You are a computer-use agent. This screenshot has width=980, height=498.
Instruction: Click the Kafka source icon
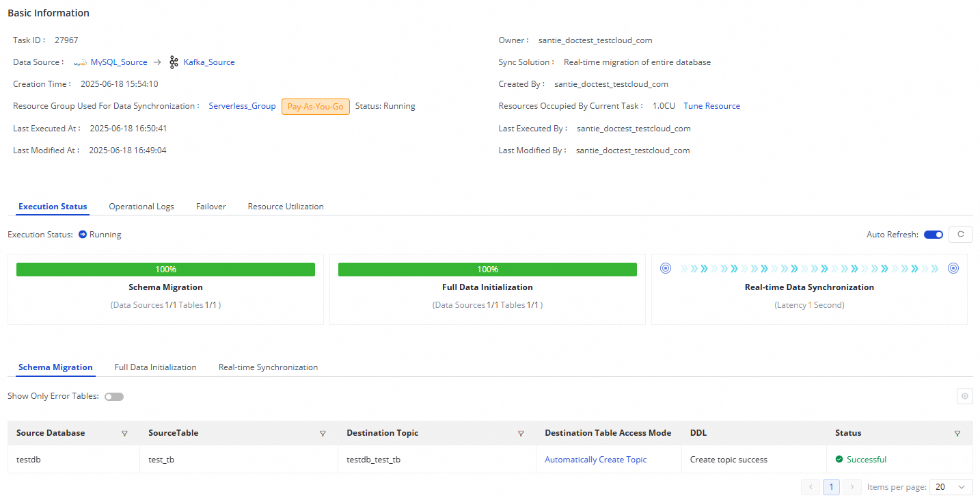(x=174, y=62)
